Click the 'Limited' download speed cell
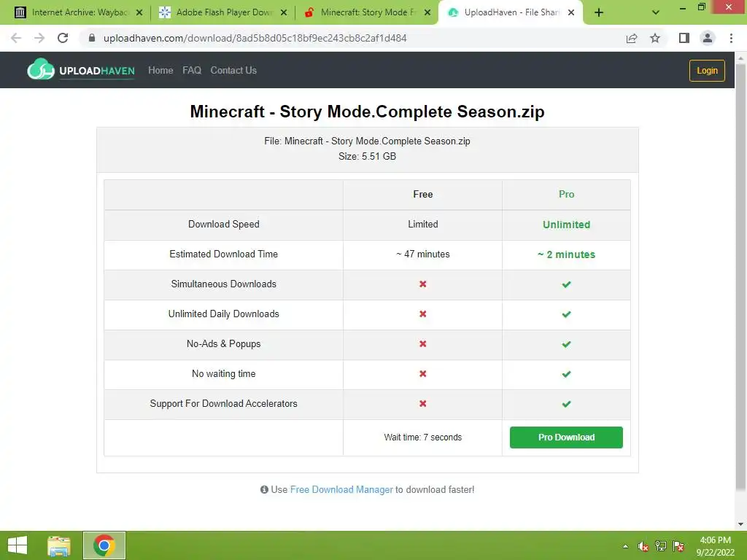The image size is (747, 560). (x=422, y=225)
